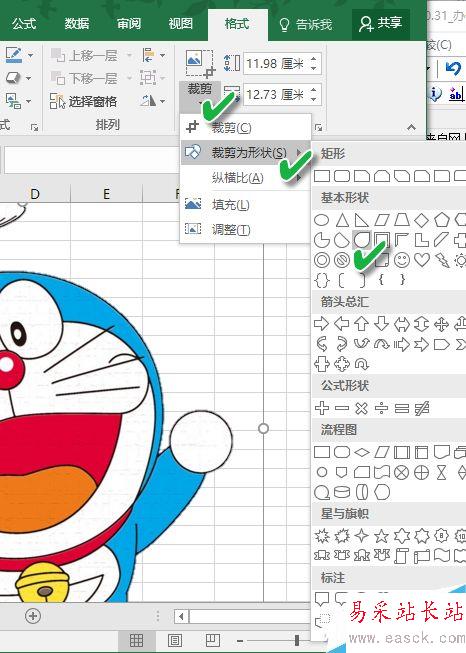Viewport: 466px width, 653px height.
Task: Select the donut basic shape
Action: pos(321,260)
